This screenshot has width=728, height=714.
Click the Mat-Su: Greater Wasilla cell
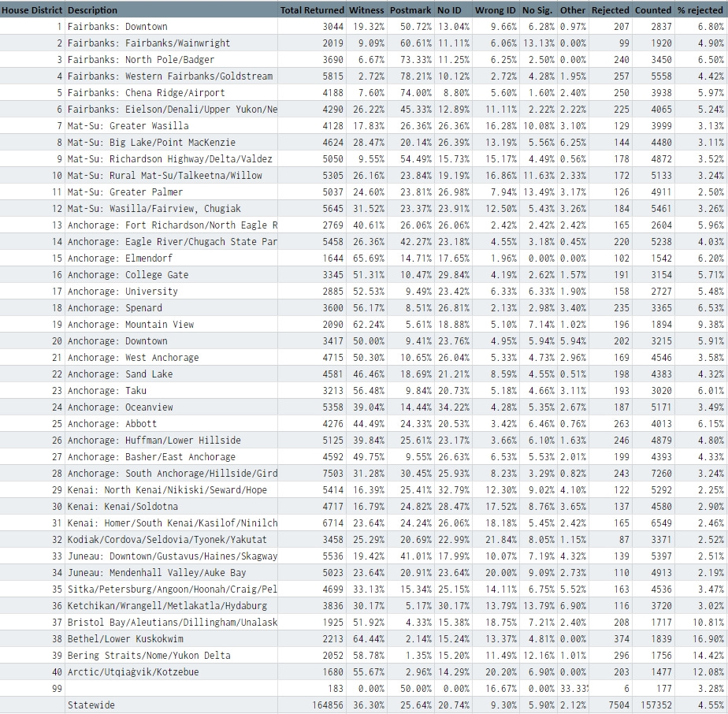(171, 126)
